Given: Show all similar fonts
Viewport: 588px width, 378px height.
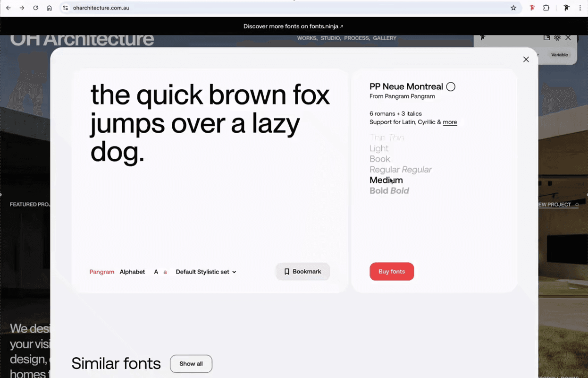Looking at the screenshot, I should point(191,364).
